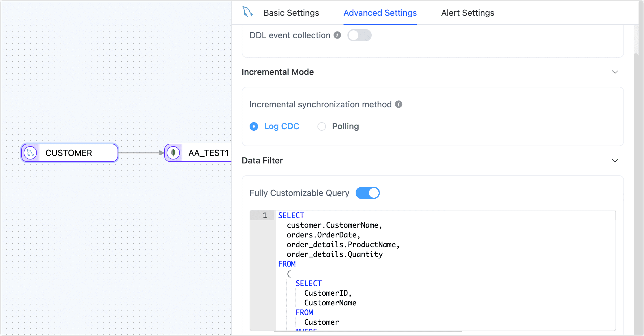Screen dimensions: 644x336
Task: Click line number 1 in the query editor
Action: pos(264,215)
